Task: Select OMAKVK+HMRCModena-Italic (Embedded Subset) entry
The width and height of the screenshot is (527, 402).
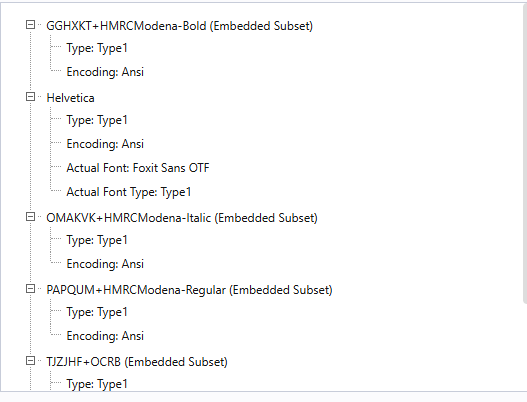Action: click(182, 218)
